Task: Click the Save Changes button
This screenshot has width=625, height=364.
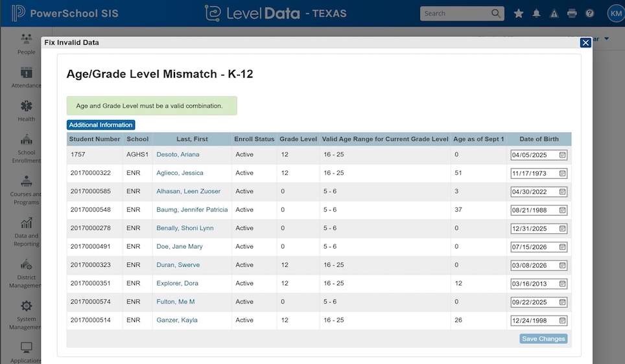Action: click(x=543, y=339)
